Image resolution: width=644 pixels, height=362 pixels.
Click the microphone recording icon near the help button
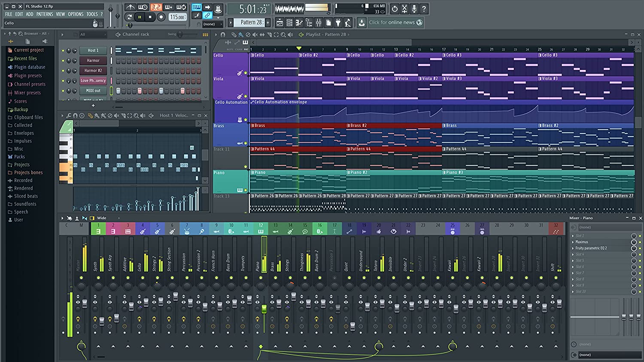click(414, 9)
